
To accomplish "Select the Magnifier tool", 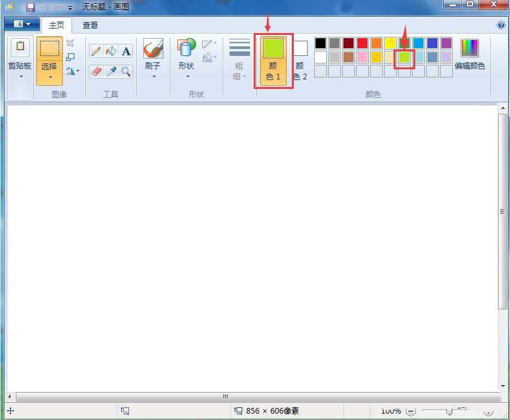I will click(126, 72).
